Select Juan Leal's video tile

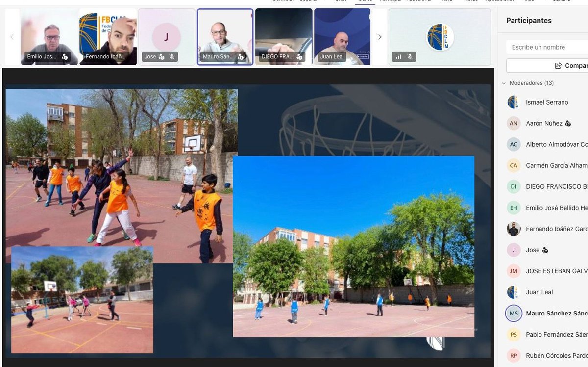[343, 37]
